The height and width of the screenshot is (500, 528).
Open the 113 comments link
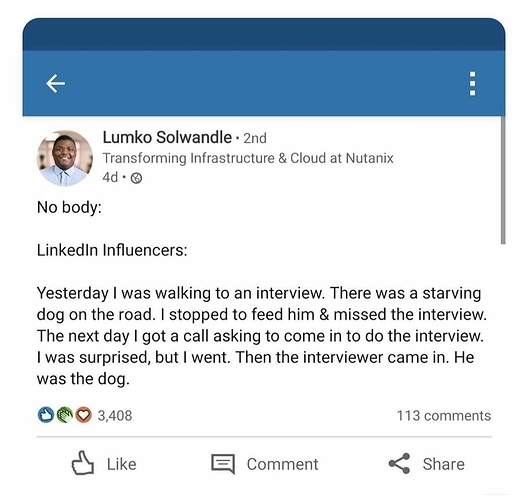point(443,415)
